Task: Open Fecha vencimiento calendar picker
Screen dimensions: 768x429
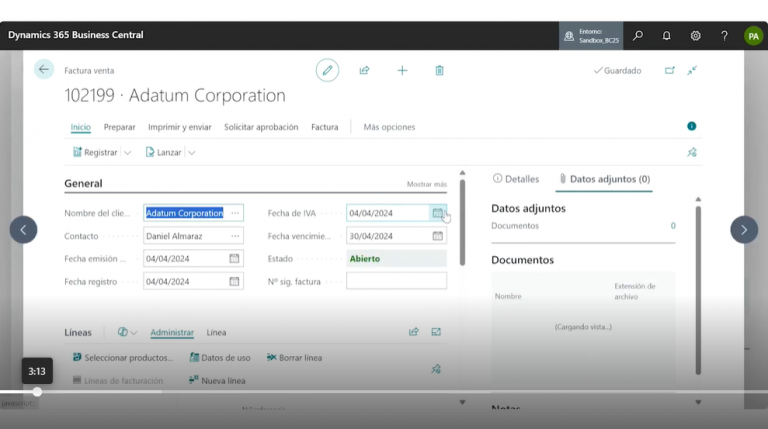Action: [x=437, y=236]
